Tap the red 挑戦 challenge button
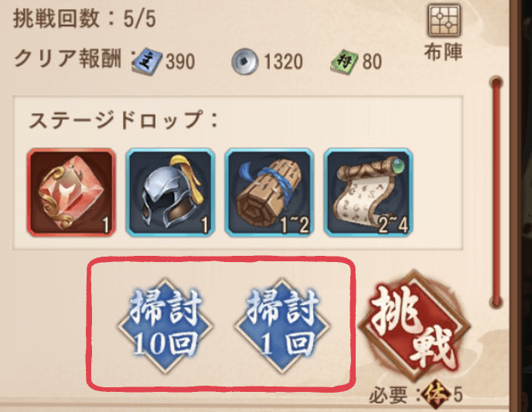 tap(414, 326)
